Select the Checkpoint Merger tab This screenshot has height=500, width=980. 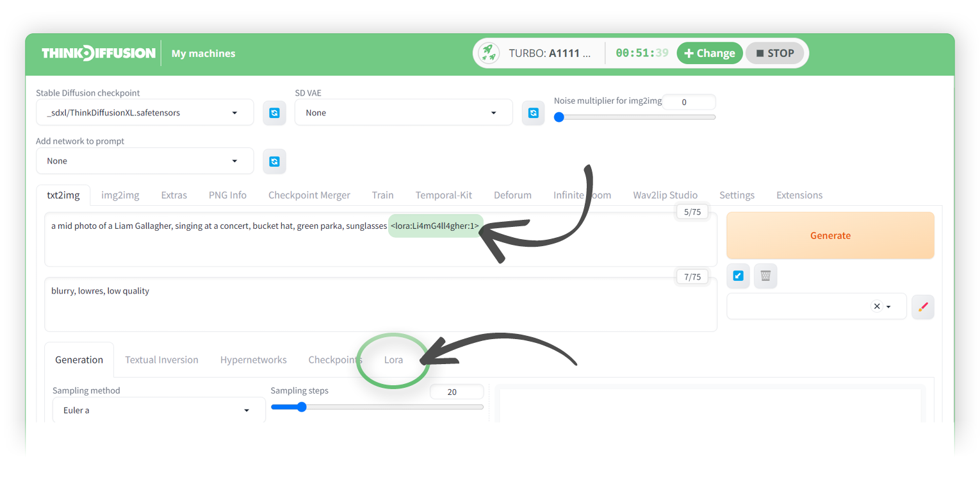pyautogui.click(x=309, y=195)
